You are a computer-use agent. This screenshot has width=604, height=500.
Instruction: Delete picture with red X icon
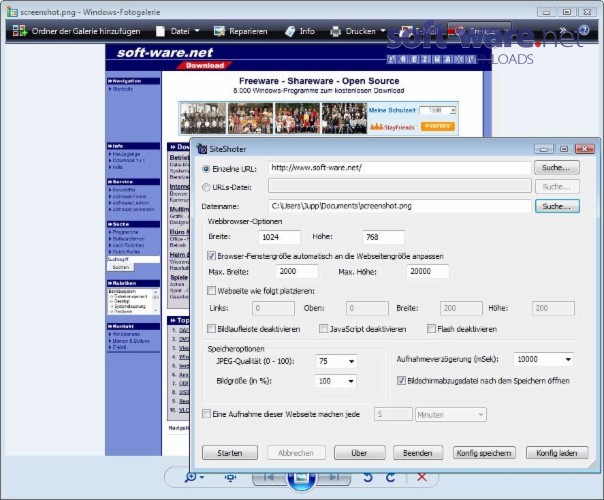point(422,477)
